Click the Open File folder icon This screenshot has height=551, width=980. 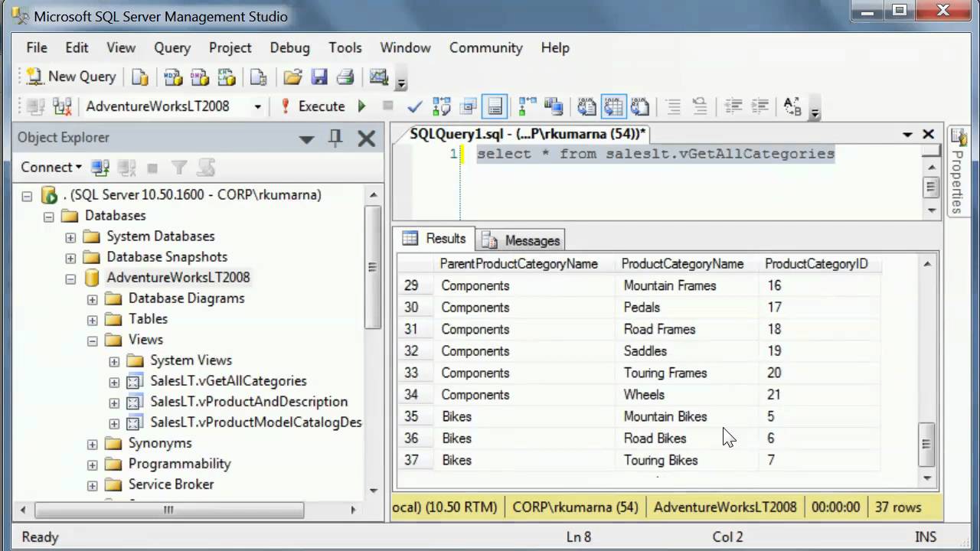pyautogui.click(x=292, y=77)
